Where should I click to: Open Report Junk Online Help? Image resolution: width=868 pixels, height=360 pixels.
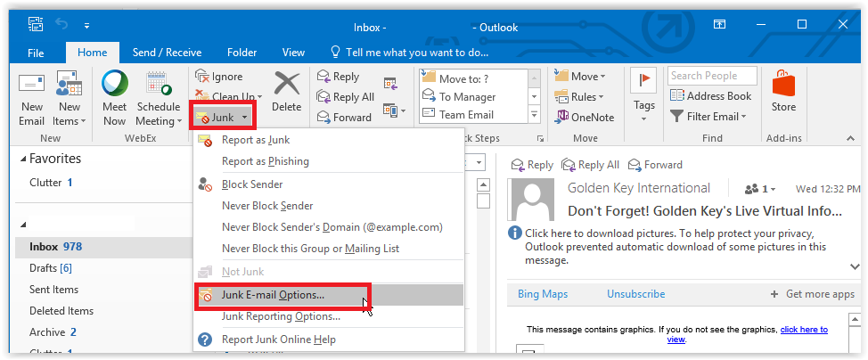[328, 340]
